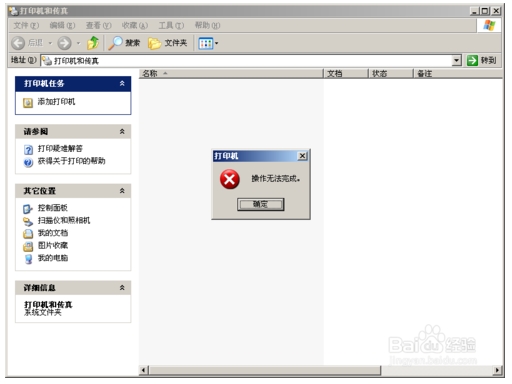Open the Search (搜索) tool
Viewport: 512px width, 384px height.
point(124,43)
